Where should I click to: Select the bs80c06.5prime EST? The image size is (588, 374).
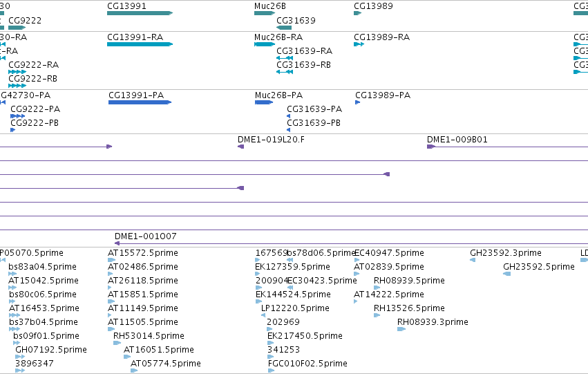coord(12,301)
